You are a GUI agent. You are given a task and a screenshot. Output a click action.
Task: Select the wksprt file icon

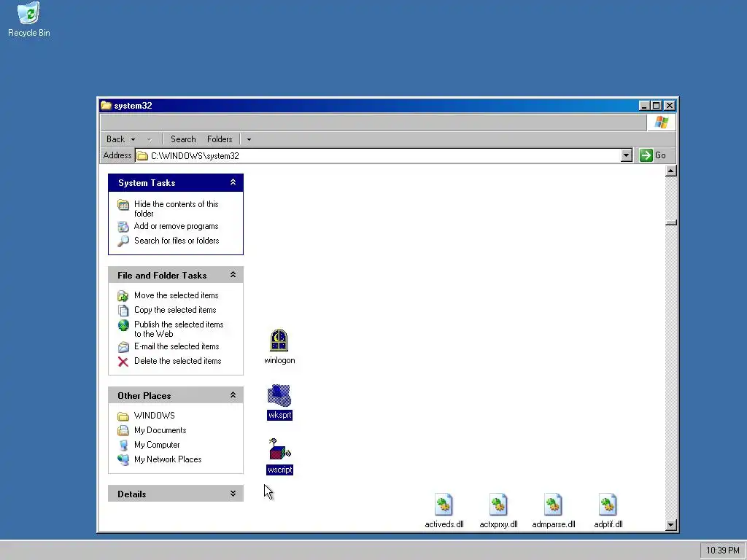279,395
